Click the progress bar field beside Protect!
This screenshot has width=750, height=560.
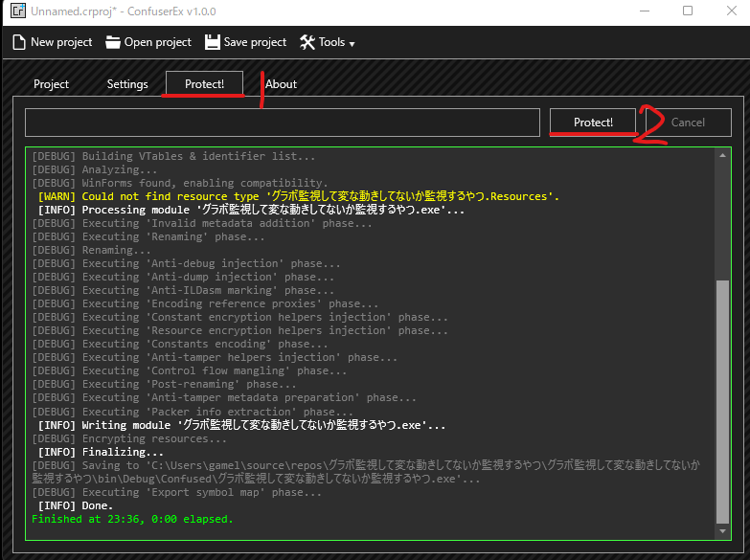point(283,123)
